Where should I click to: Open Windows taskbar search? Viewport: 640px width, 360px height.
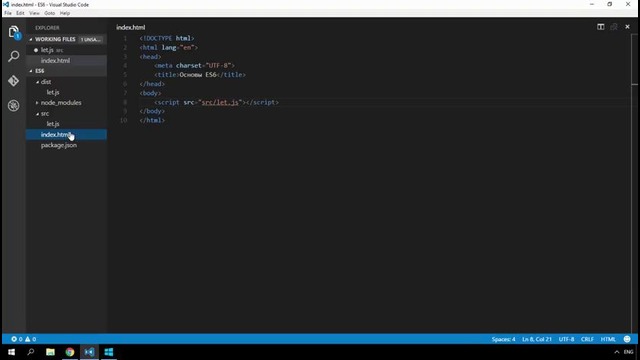[31, 352]
